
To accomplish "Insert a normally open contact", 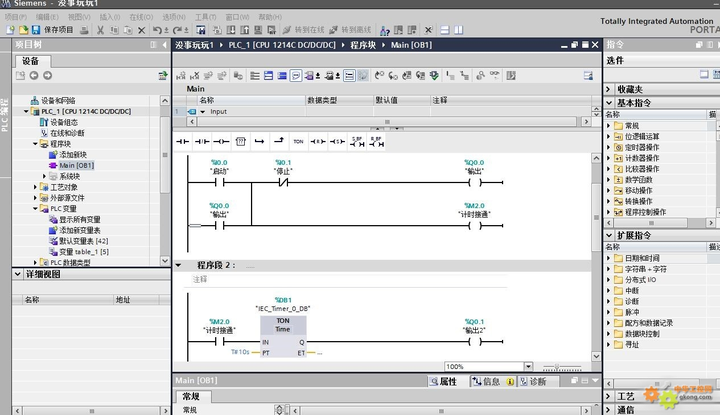I will [x=182, y=142].
